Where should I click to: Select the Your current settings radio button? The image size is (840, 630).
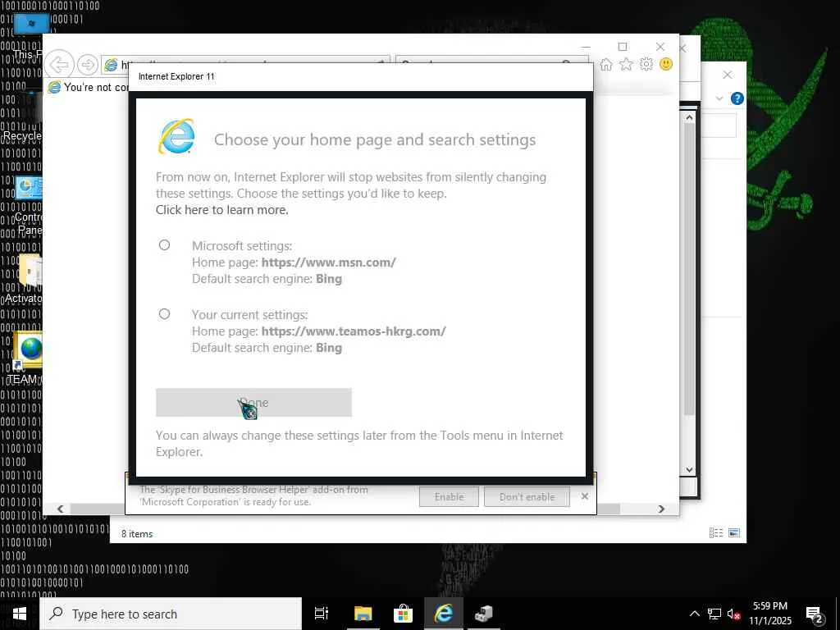[164, 314]
